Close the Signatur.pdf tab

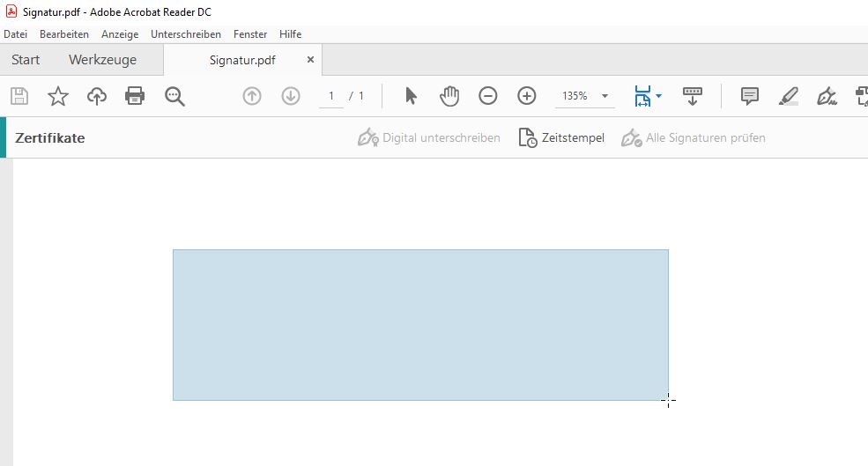(x=310, y=59)
